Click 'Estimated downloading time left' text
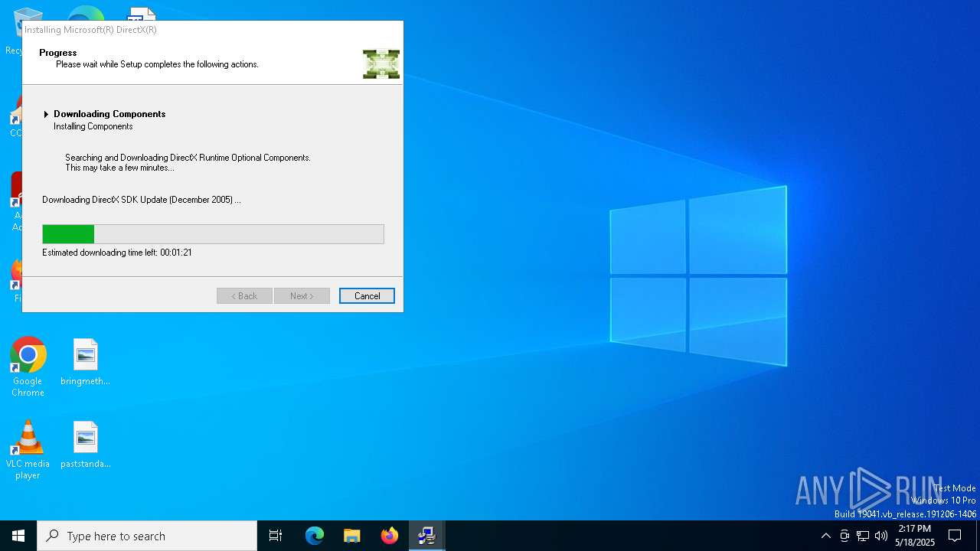 [x=117, y=253]
